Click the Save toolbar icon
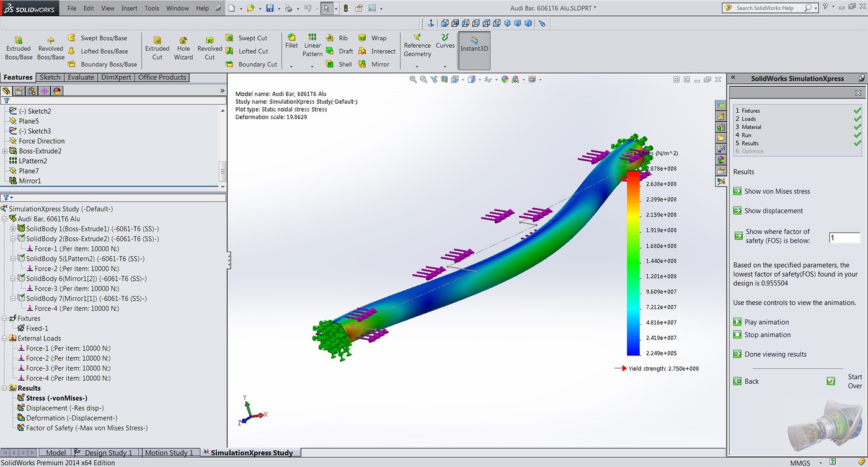868x467 pixels. pos(270,8)
